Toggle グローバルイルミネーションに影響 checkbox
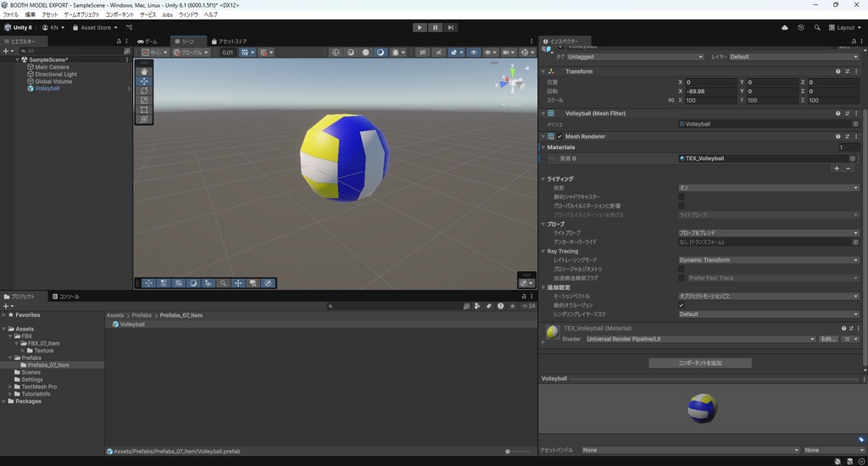The height and width of the screenshot is (466, 868). 682,205
